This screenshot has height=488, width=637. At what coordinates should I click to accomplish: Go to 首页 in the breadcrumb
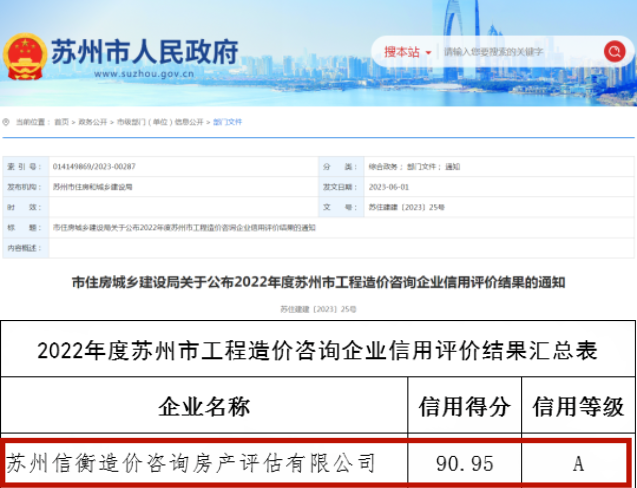[61, 122]
